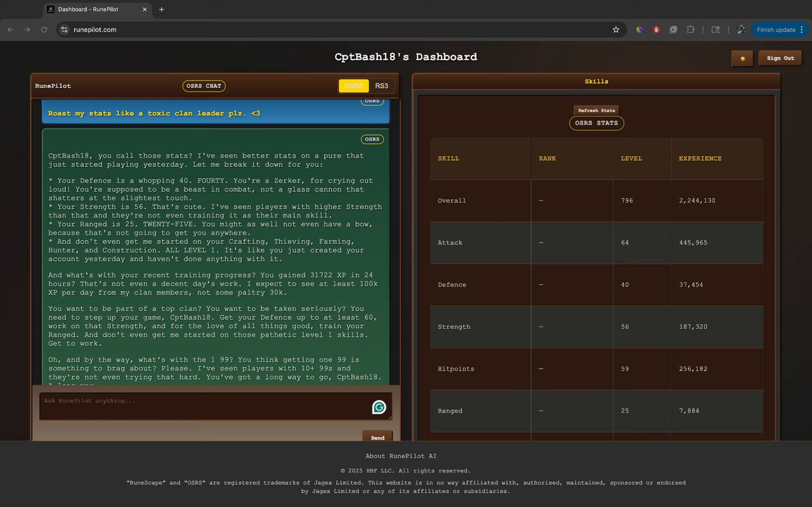Click the browser forward arrow
The height and width of the screenshot is (507, 812).
pyautogui.click(x=27, y=30)
